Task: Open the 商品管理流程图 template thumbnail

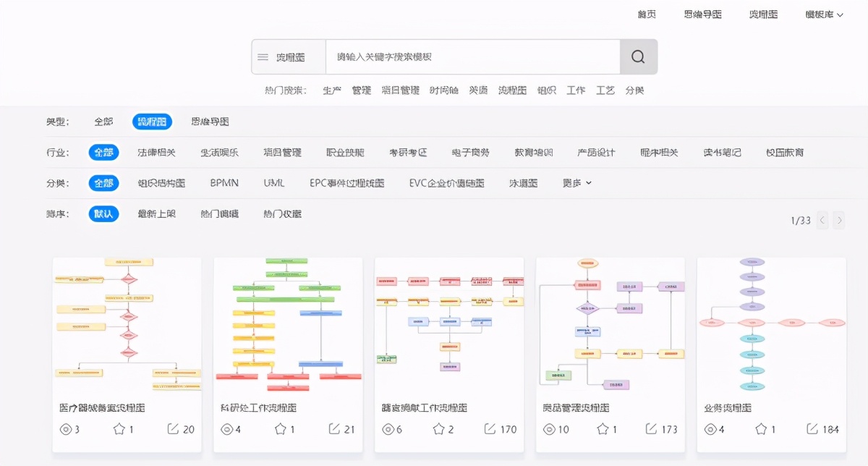Action: click(610, 323)
